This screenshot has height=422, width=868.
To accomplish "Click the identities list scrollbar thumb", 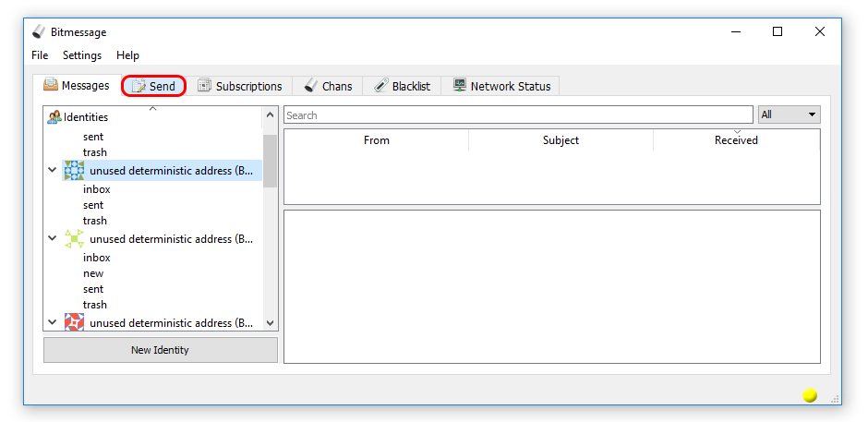I will click(271, 162).
